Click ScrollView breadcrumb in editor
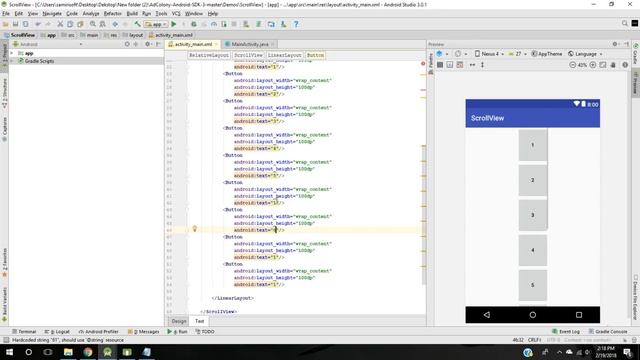This screenshot has width=640, height=360. coord(248,55)
